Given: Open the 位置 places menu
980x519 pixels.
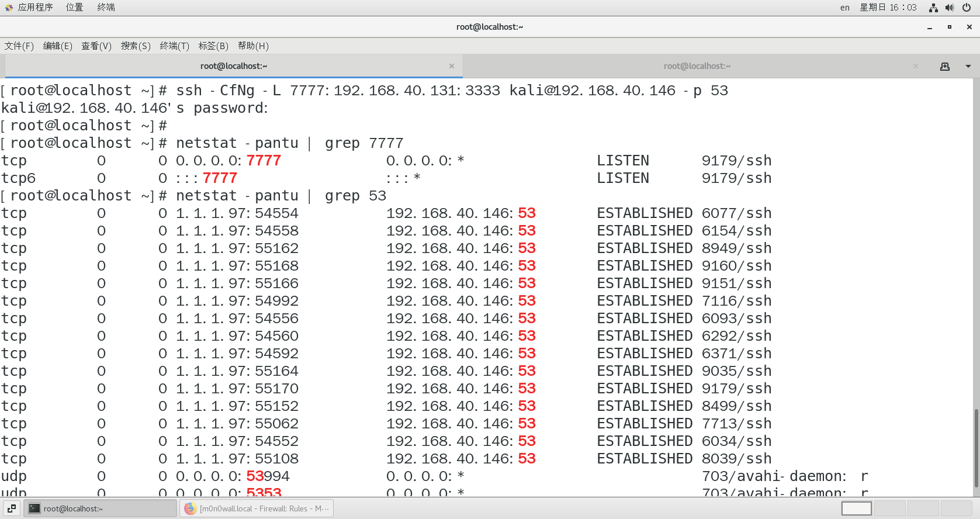Looking at the screenshot, I should [74, 8].
